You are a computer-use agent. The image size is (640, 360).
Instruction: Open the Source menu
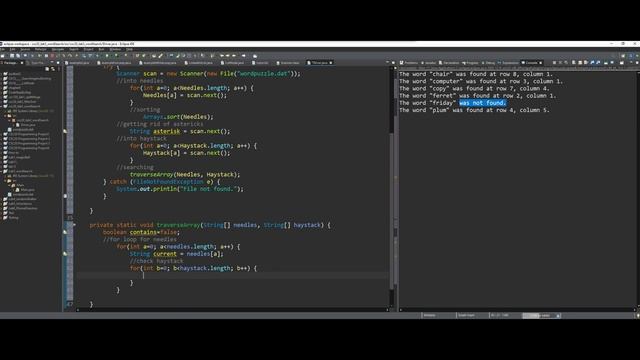coord(25,49)
